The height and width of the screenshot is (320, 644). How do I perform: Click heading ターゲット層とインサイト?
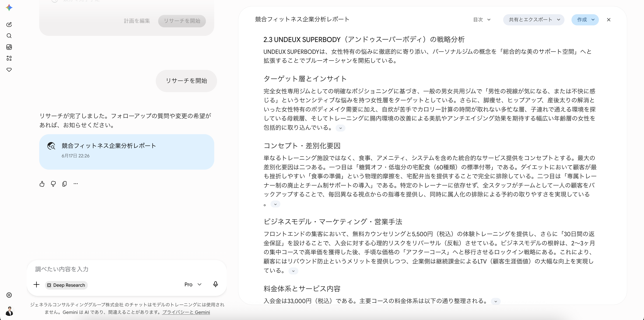pos(305,79)
